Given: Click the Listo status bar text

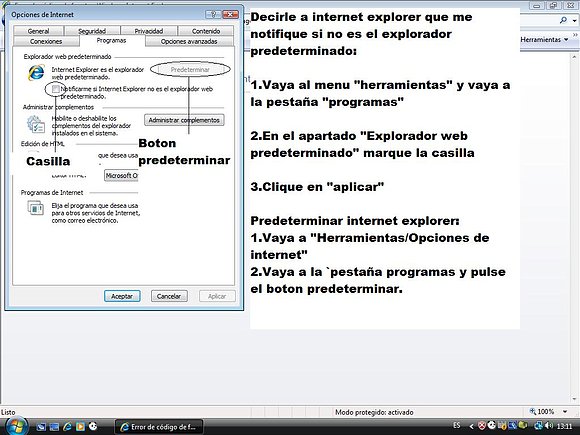Looking at the screenshot, I should (8, 412).
